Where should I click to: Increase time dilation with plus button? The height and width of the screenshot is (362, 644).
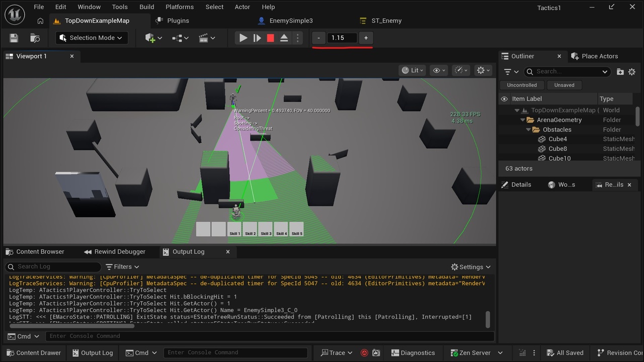pyautogui.click(x=366, y=38)
